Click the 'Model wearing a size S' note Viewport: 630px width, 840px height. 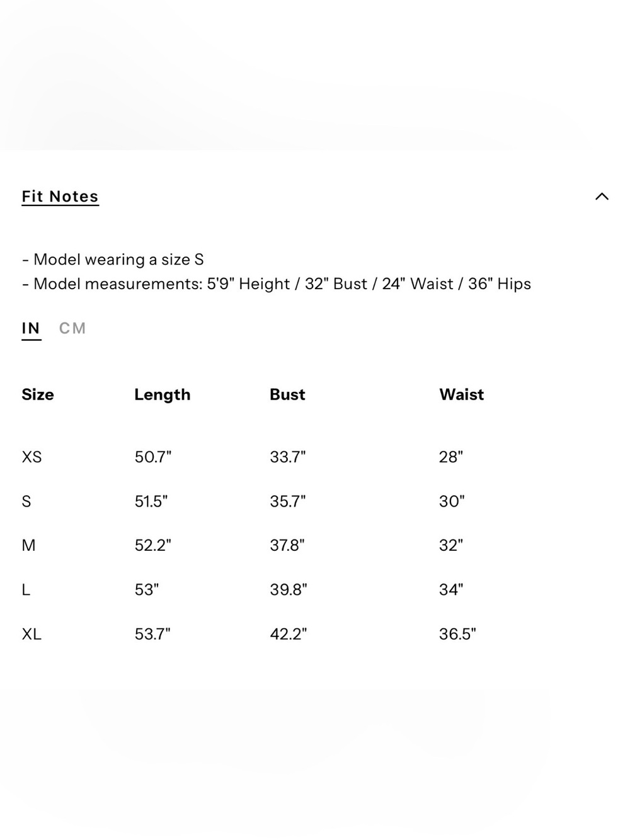point(113,260)
